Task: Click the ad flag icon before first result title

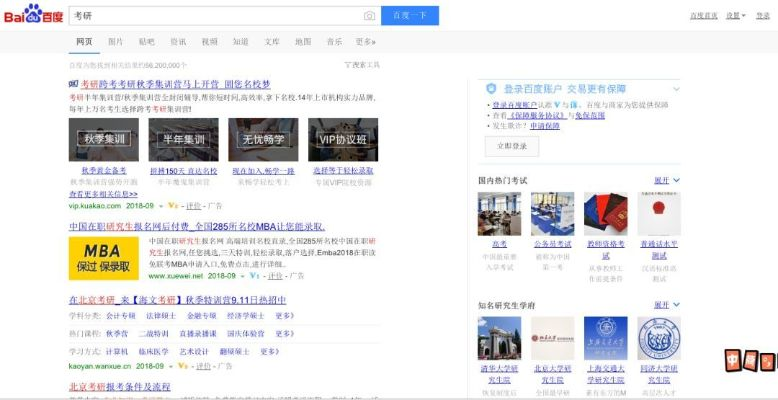Action: pos(73,84)
